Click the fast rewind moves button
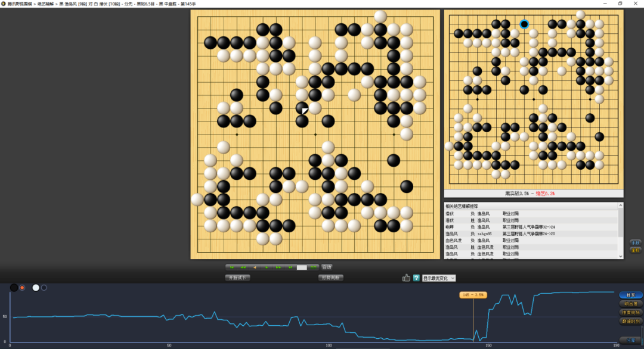 pyautogui.click(x=243, y=267)
